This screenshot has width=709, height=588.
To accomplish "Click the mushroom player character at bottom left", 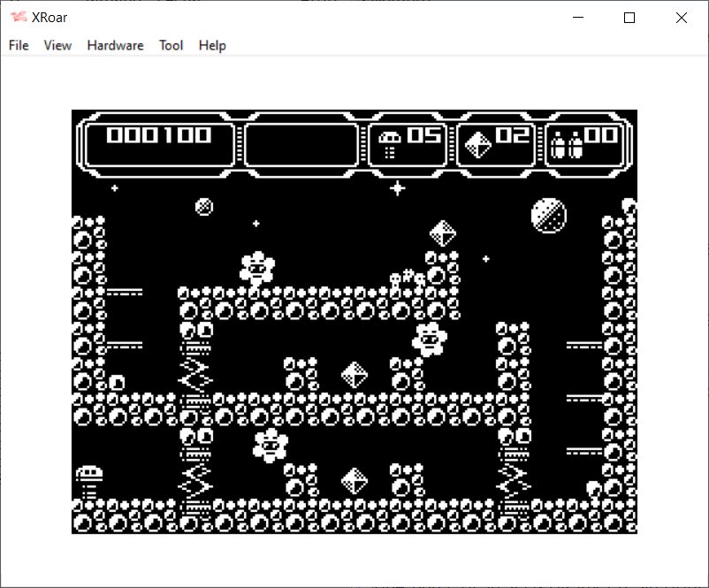I will pos(88,482).
